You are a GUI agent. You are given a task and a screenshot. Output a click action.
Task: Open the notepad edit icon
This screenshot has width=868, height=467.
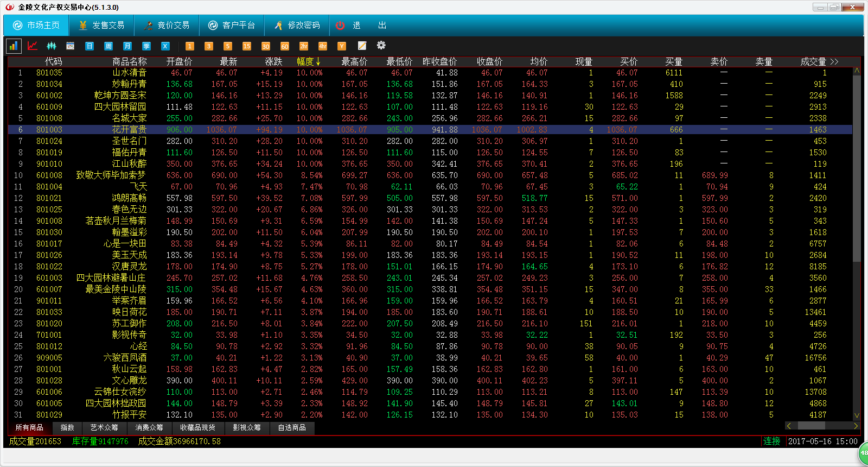[362, 46]
